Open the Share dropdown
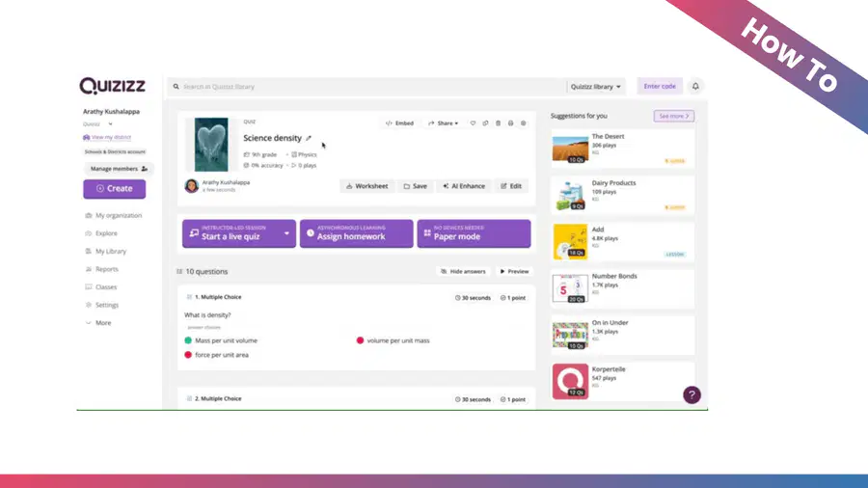Screen dimensions: 868x488 443,123
